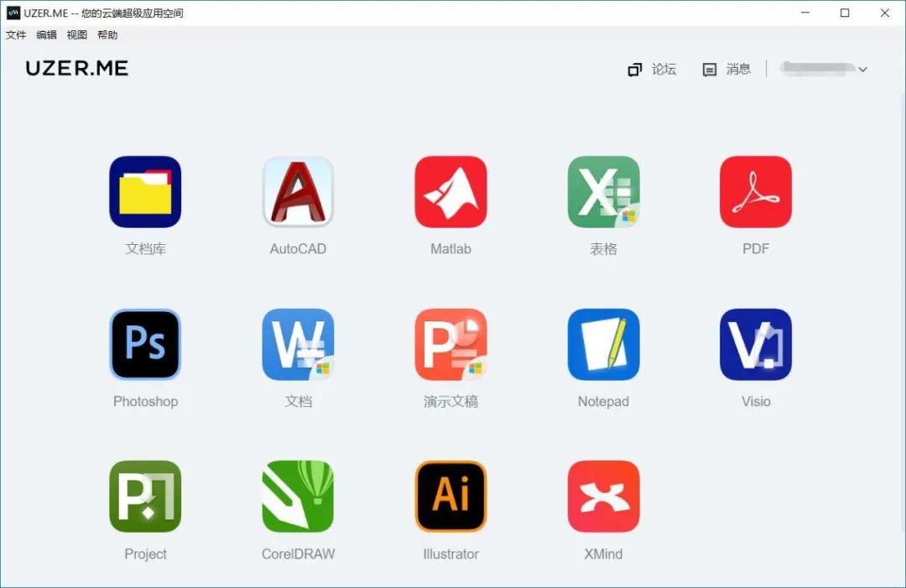
Task: Click the message icon beside 消息
Action: click(x=710, y=70)
